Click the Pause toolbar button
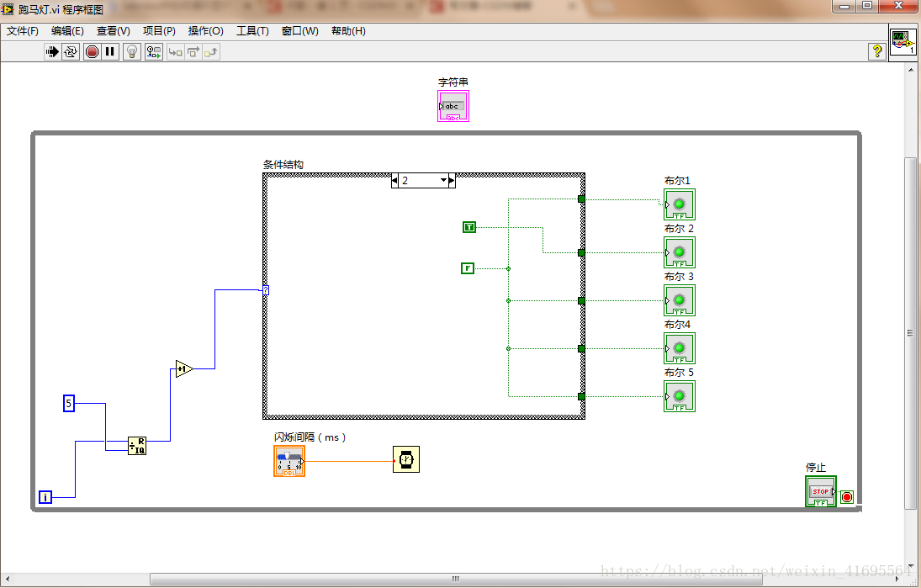Viewport: 921px width, 588px height. (x=109, y=51)
